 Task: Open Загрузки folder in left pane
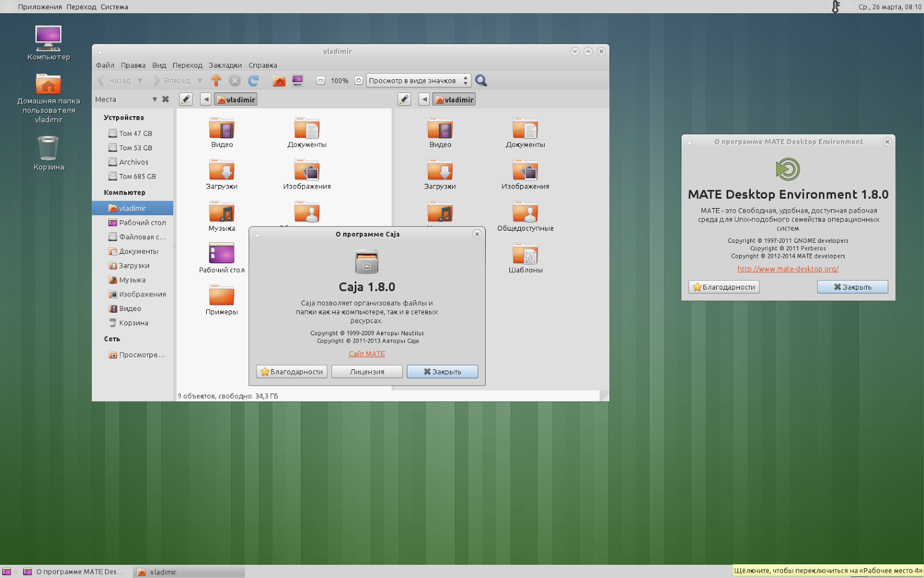[222, 174]
